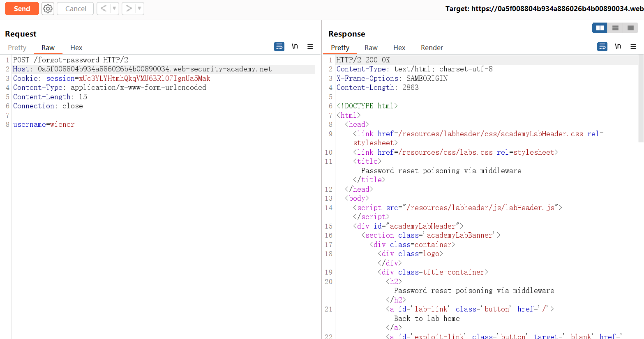
Task: Click the section class='academyLabBanner' line
Action: coord(431,235)
